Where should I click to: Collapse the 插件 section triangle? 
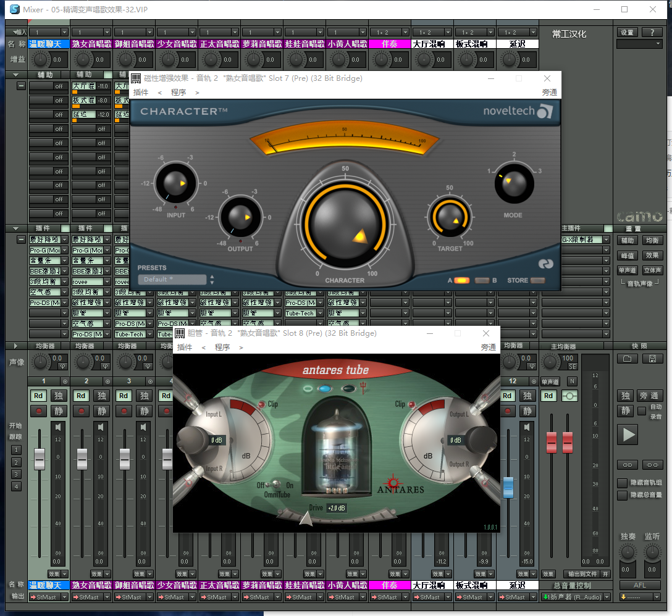16,228
